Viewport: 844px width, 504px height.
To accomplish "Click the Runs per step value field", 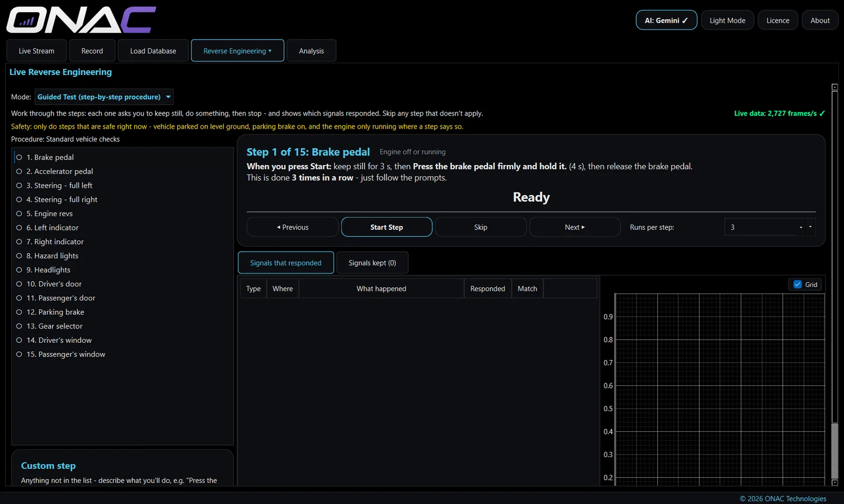I will click(x=760, y=227).
